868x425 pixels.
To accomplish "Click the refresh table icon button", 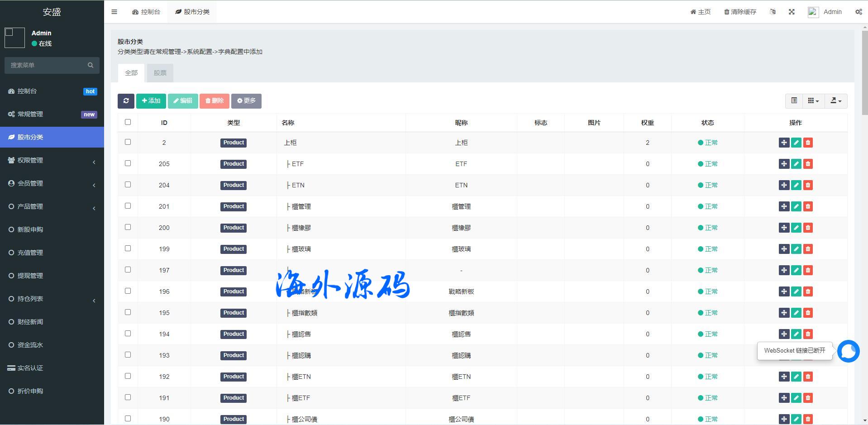I will coord(126,101).
